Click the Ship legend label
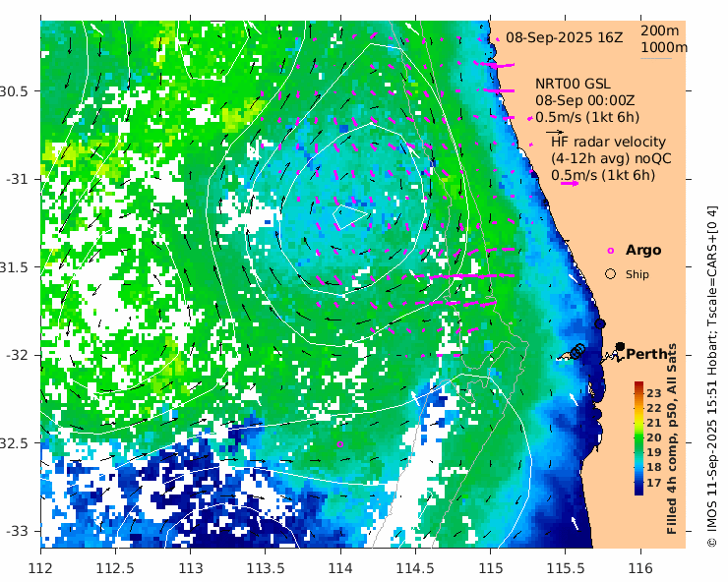Viewport: 728px width, 582px height. point(637,274)
